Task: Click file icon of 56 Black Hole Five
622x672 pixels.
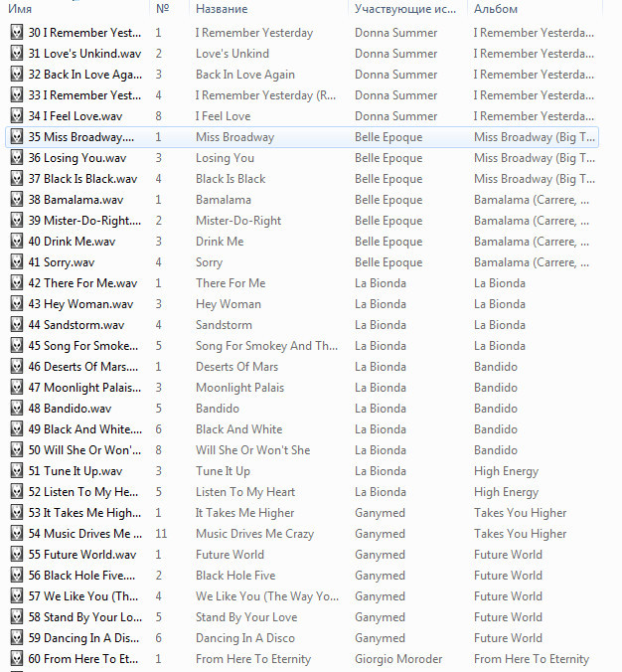Action: (17, 576)
